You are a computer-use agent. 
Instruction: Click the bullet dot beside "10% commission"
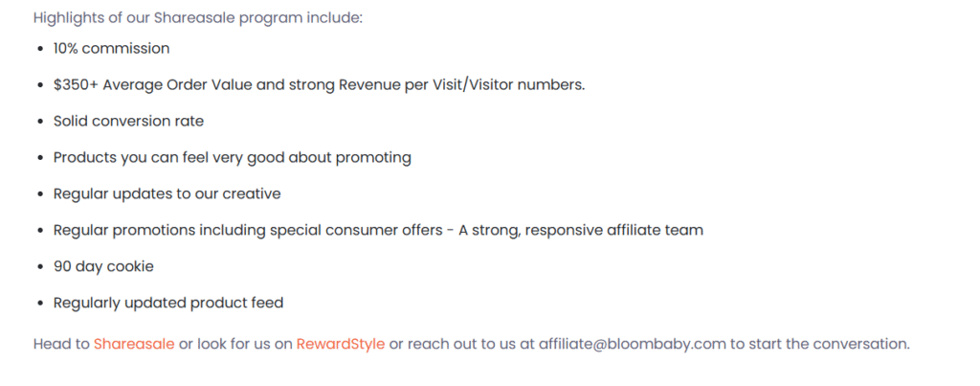point(39,49)
